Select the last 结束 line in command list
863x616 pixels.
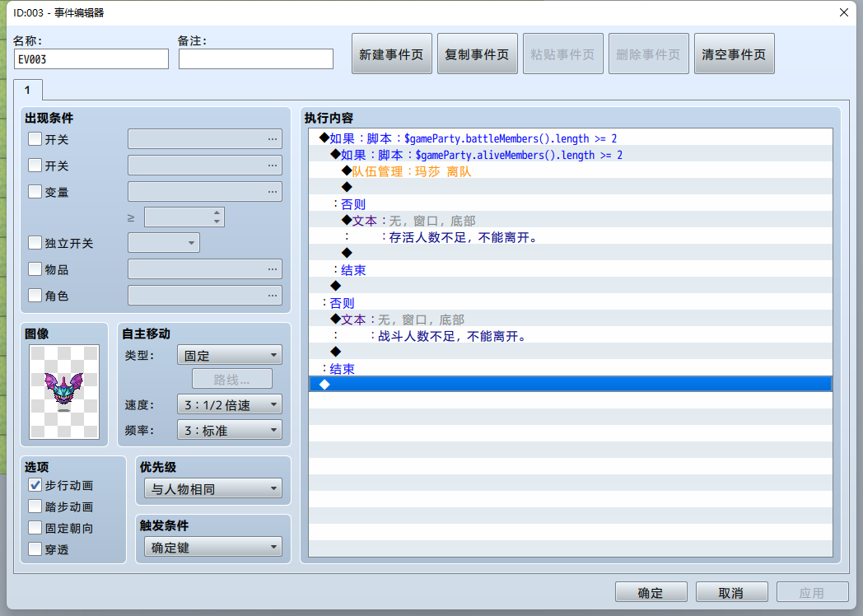click(x=570, y=369)
